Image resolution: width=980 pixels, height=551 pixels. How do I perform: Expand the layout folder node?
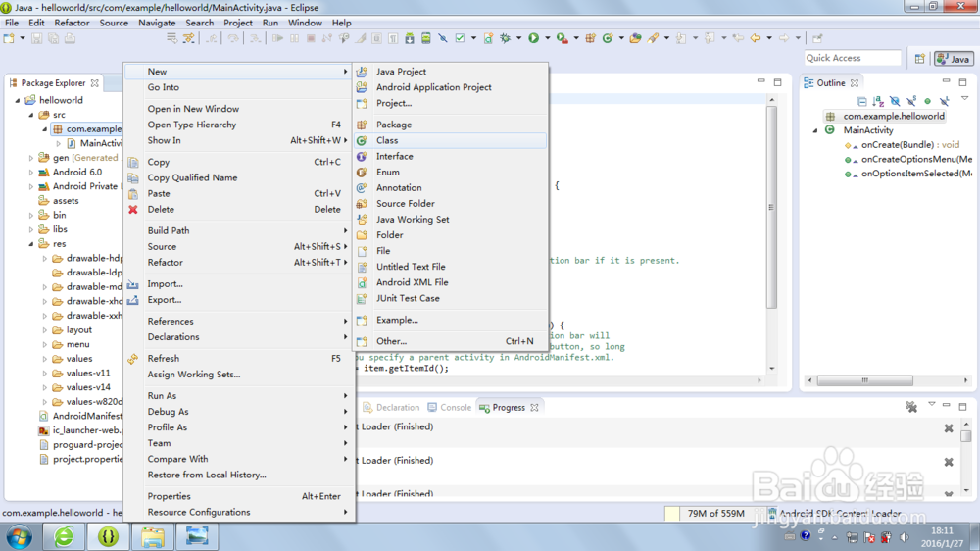pyautogui.click(x=45, y=330)
